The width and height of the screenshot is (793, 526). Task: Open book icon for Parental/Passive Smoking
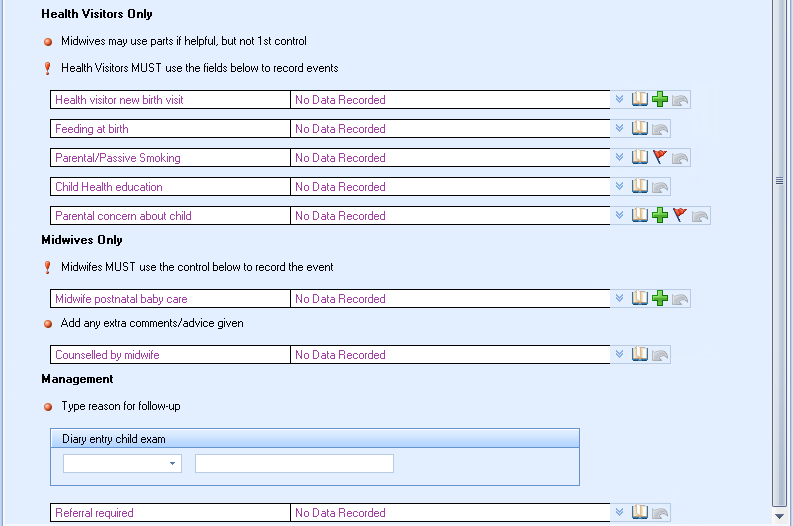click(640, 157)
